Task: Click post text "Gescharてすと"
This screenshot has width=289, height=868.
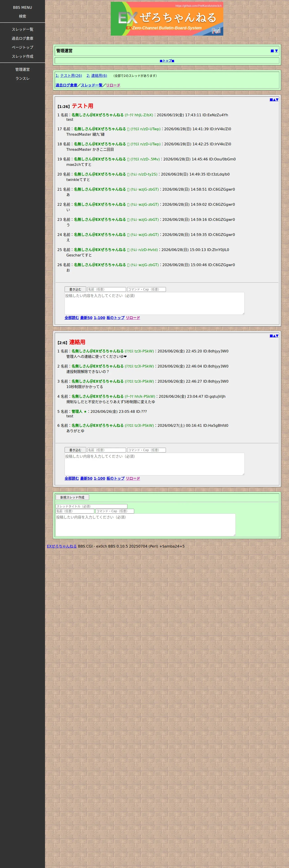Action: [x=79, y=255]
